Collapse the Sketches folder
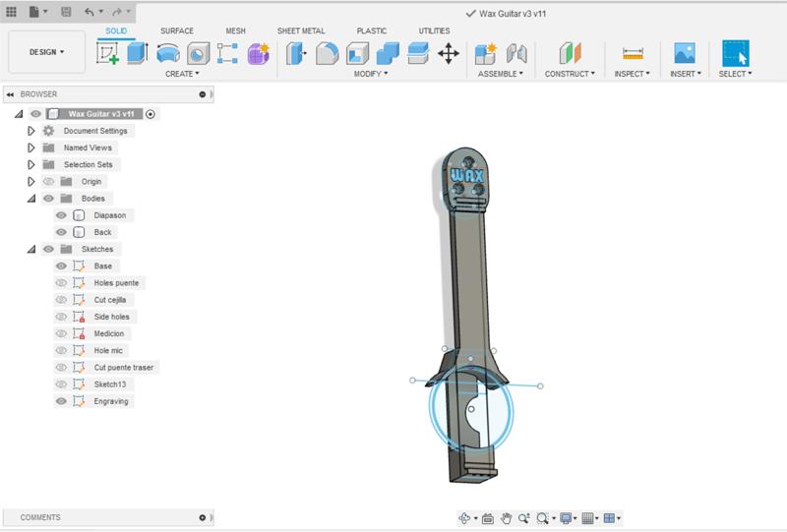Image resolution: width=787 pixels, height=532 pixels. tap(31, 249)
